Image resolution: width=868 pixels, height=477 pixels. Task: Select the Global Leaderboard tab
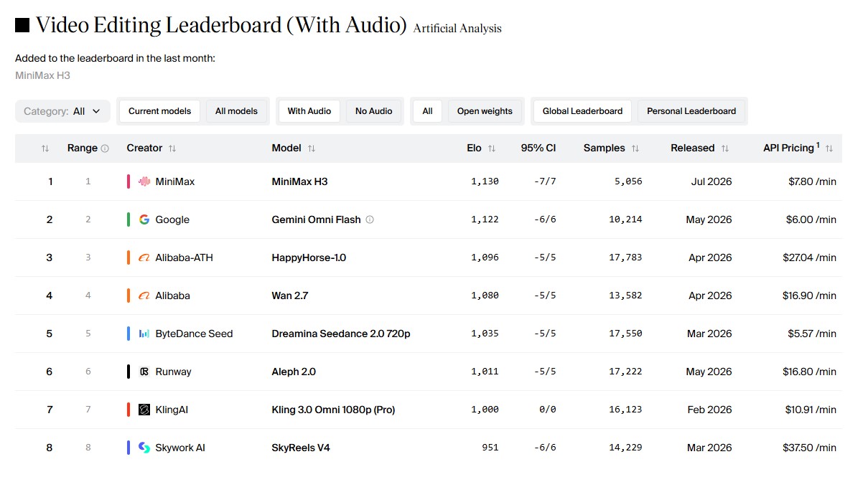coord(582,111)
